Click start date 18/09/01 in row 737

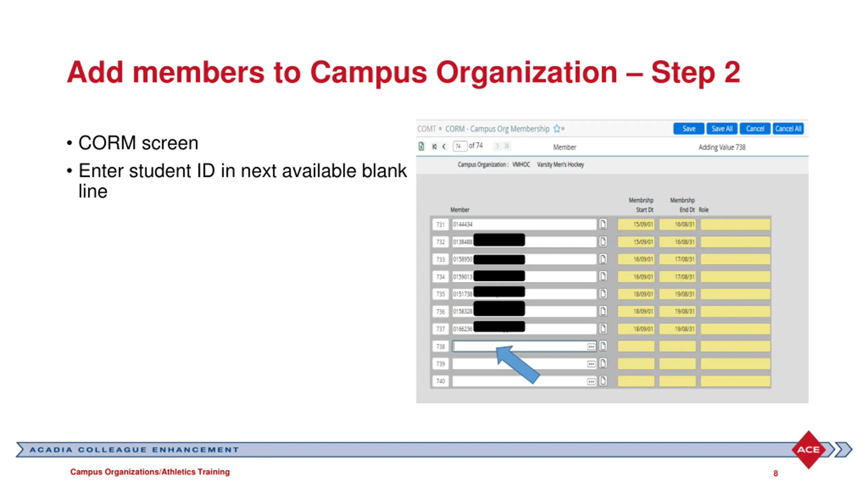pos(636,329)
